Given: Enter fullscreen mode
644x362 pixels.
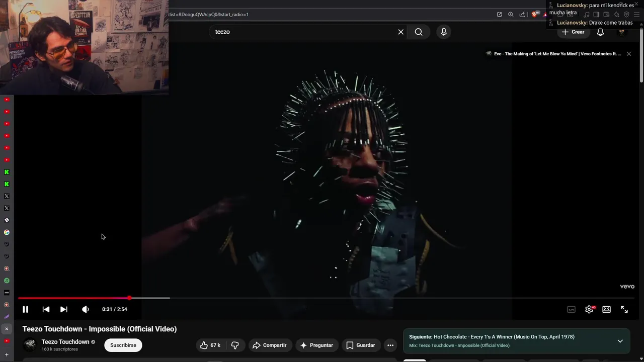Looking at the screenshot, I should coord(624,309).
